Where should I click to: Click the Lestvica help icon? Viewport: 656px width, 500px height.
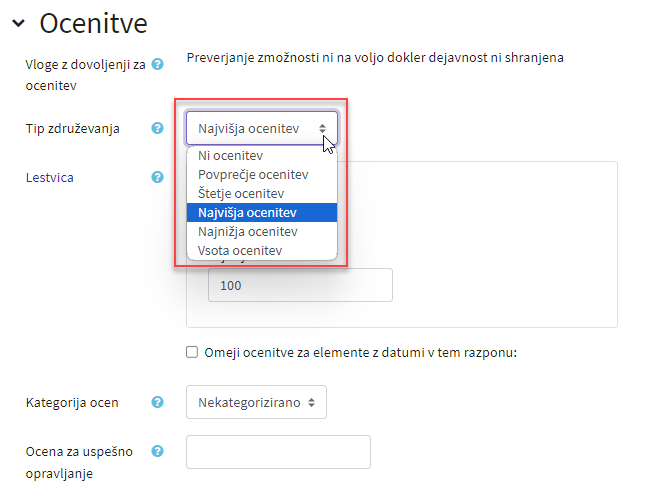pyautogui.click(x=157, y=177)
